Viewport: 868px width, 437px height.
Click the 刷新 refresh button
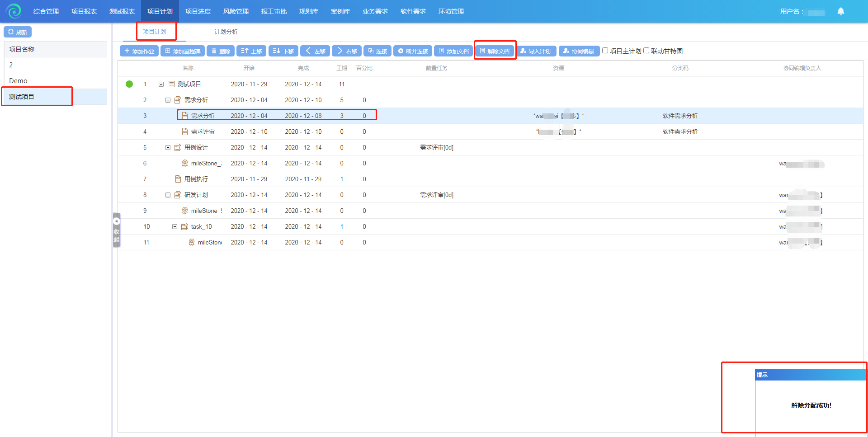tap(18, 32)
